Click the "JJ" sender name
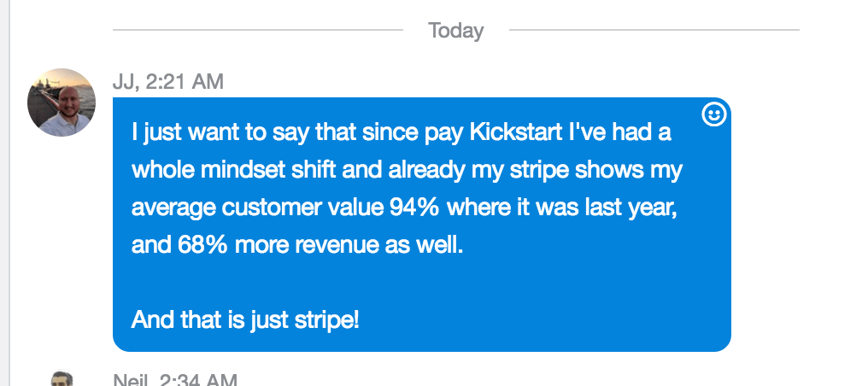This screenshot has height=386, width=868. 125,82
